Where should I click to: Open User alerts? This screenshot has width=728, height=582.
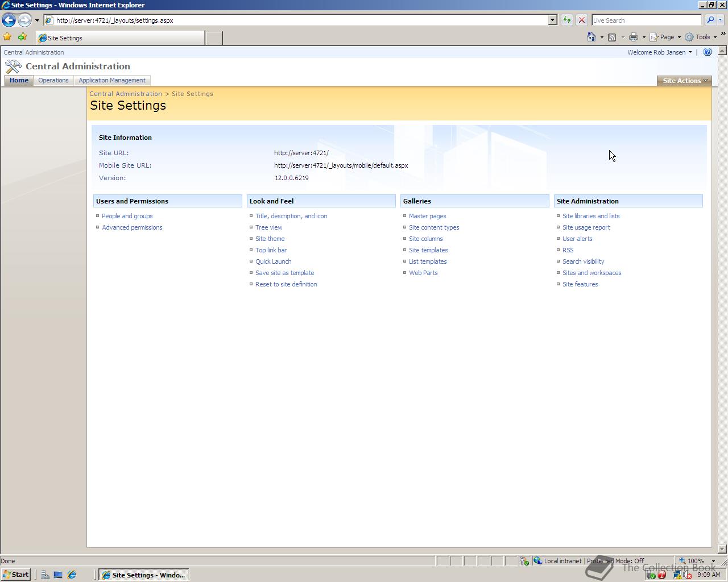[577, 239]
